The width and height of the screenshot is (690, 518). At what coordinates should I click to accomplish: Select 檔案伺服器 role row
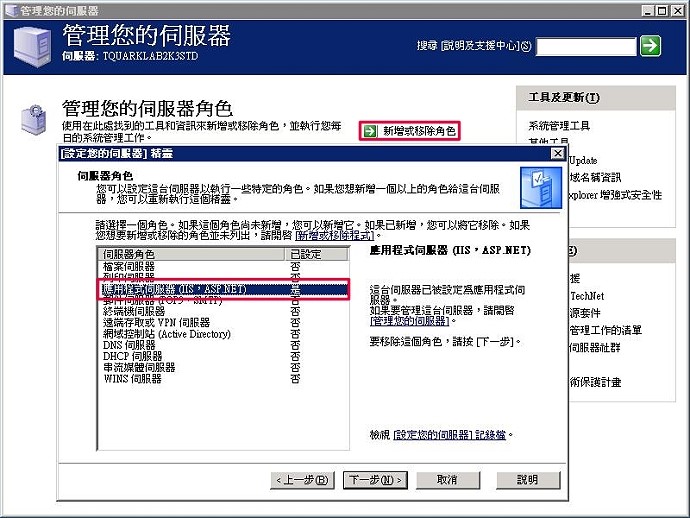(223, 267)
